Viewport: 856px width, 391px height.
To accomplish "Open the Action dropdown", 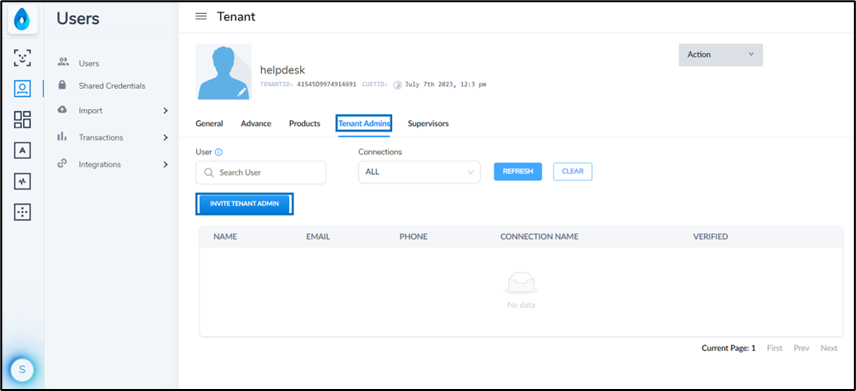I will [721, 55].
